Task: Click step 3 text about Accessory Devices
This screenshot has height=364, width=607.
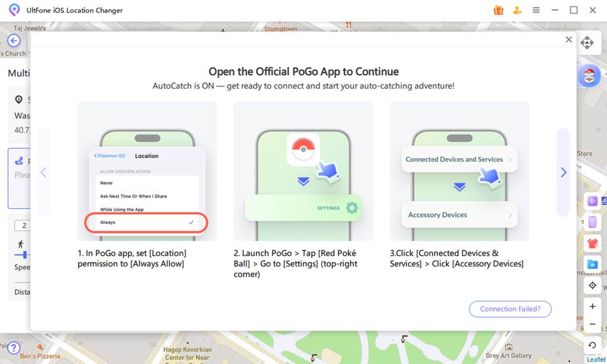Action: [x=457, y=258]
